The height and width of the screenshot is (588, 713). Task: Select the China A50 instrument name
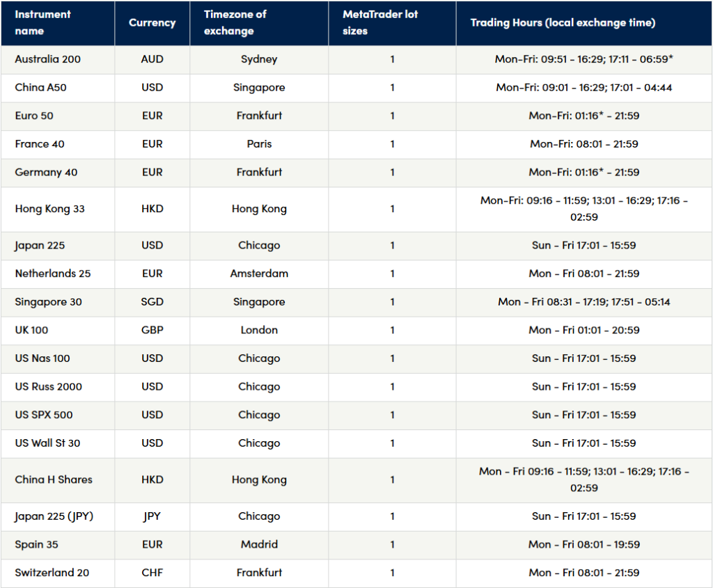(40, 88)
